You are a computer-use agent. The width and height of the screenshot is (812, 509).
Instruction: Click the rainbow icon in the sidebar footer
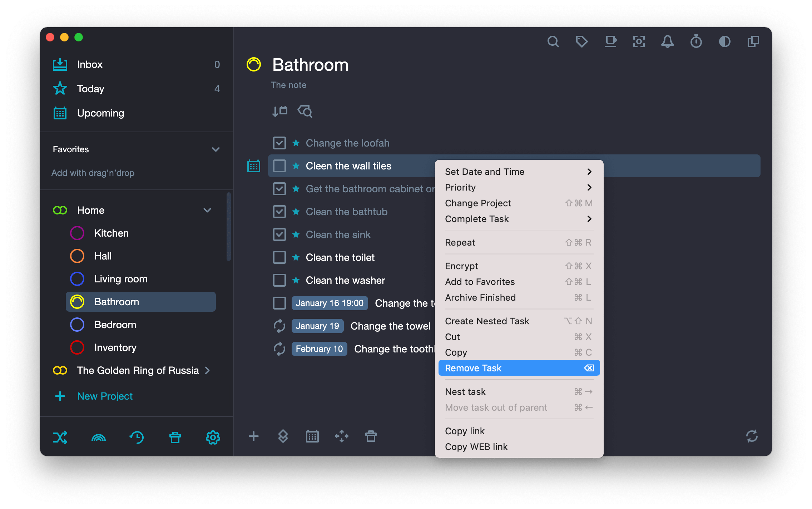tap(99, 437)
